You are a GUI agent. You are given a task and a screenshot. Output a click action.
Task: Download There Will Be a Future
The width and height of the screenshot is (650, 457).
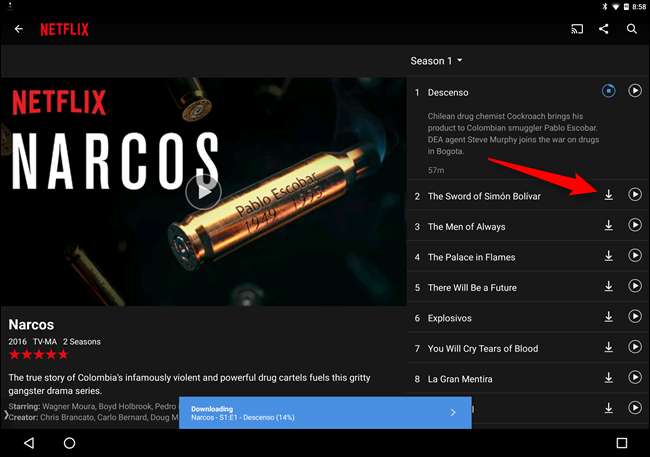click(x=609, y=286)
